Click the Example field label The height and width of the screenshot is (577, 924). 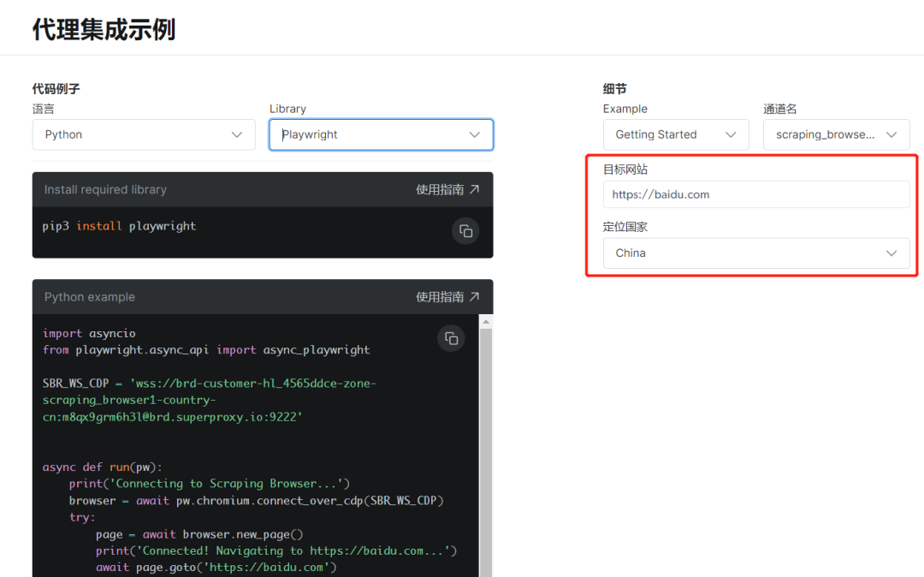625,109
